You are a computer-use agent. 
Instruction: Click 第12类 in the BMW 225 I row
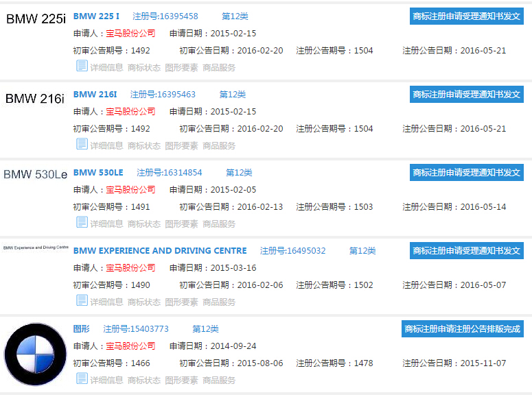(235, 16)
